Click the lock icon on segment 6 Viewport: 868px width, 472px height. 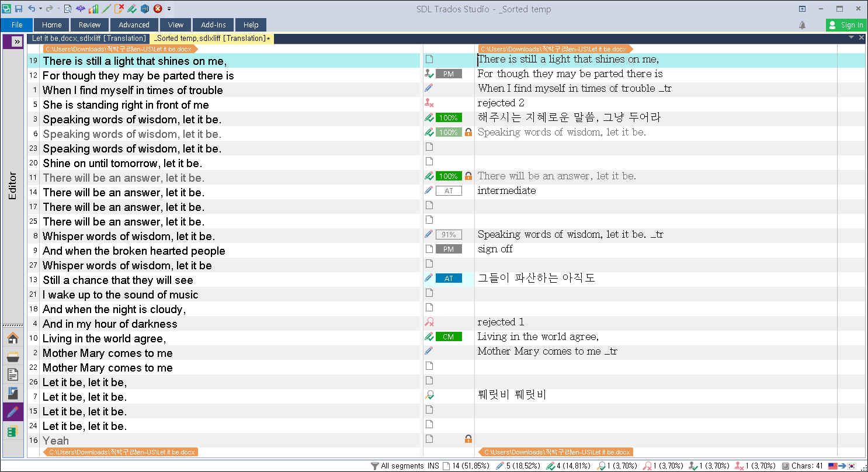coord(468,133)
